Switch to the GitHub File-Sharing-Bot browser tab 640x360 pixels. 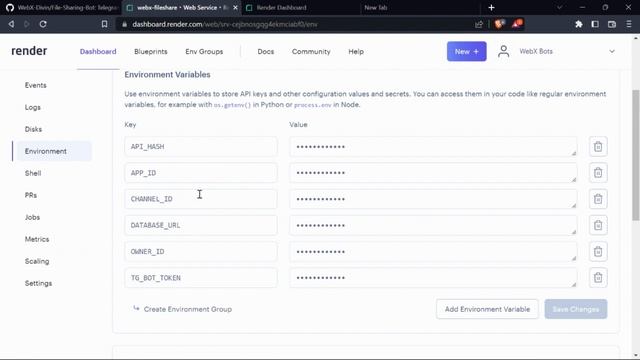pyautogui.click(x=61, y=7)
